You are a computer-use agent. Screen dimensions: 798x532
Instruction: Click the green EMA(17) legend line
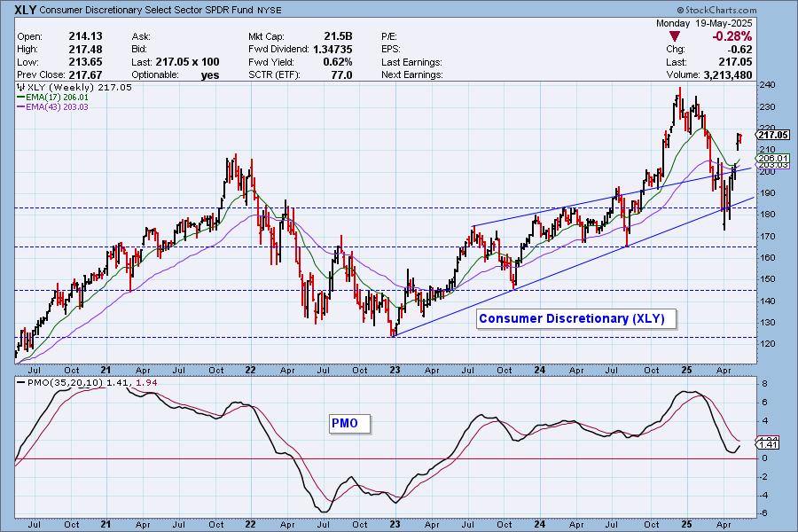[21, 98]
